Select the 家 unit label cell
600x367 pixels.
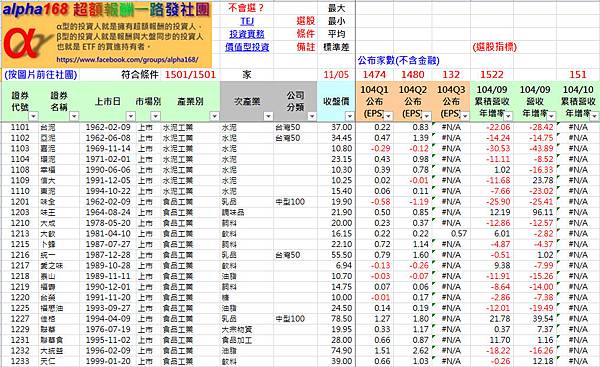click(x=247, y=75)
